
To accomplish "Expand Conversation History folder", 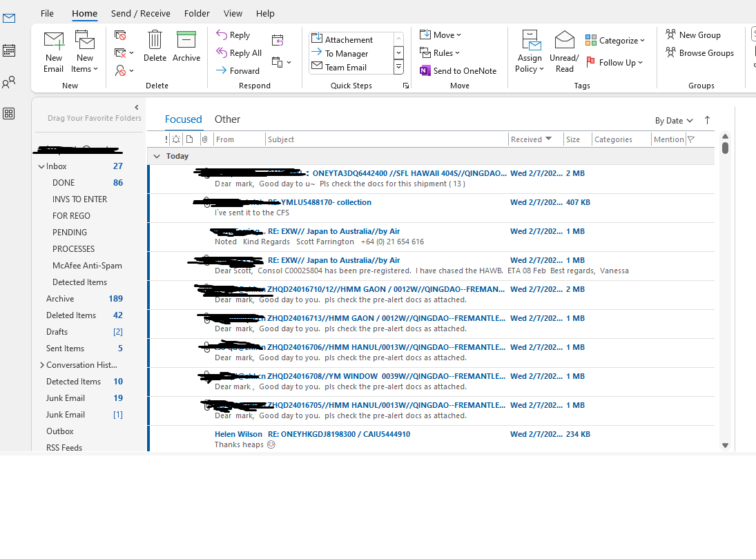I will pos(42,365).
